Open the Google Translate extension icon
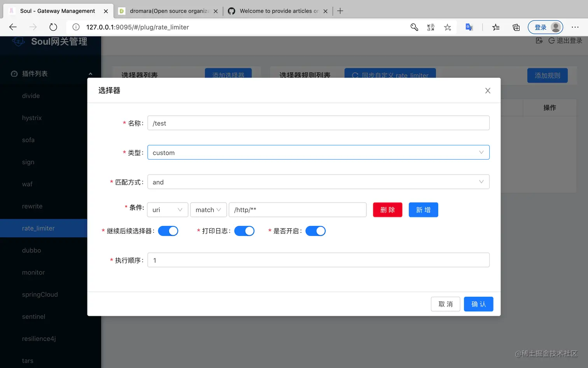This screenshot has width=588, height=368. 469,27
